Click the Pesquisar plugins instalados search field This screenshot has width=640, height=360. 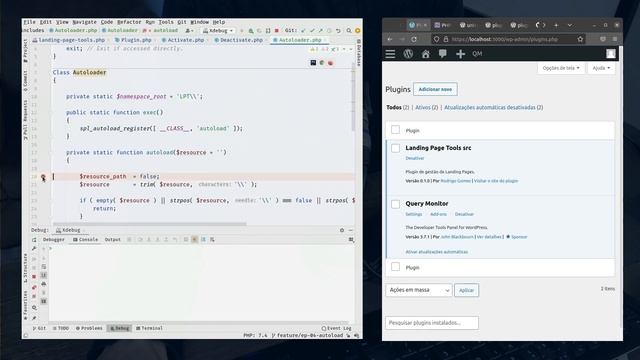pos(432,322)
